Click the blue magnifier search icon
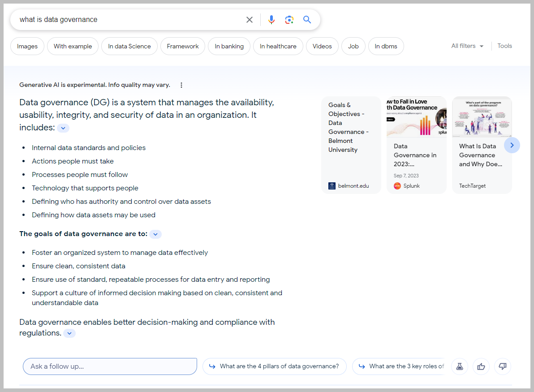Image resolution: width=534 pixels, height=392 pixels. point(307,20)
